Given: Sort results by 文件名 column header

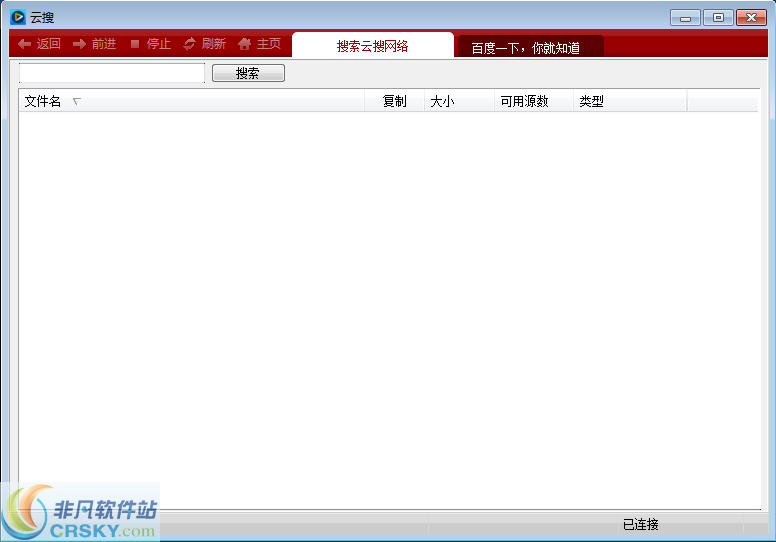Looking at the screenshot, I should [x=192, y=101].
